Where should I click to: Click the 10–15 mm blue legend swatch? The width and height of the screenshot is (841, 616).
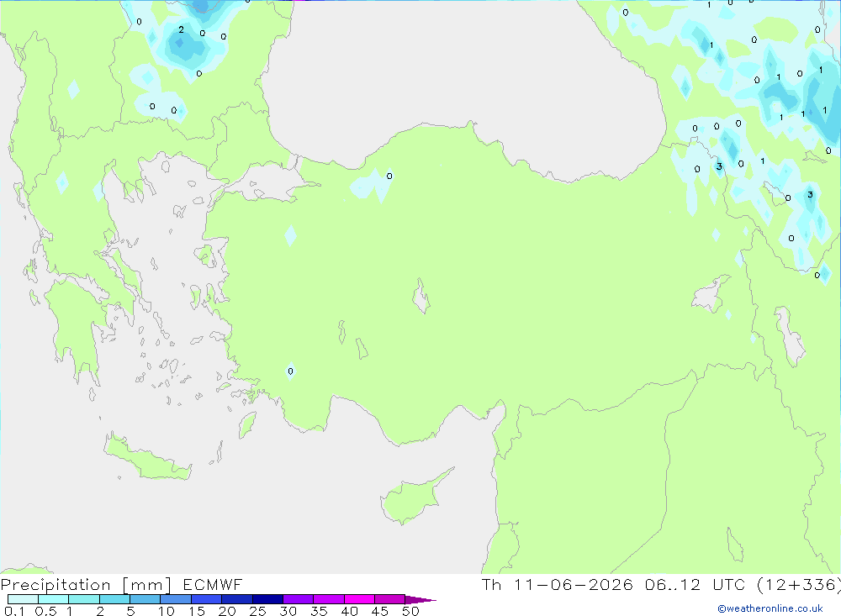click(176, 599)
